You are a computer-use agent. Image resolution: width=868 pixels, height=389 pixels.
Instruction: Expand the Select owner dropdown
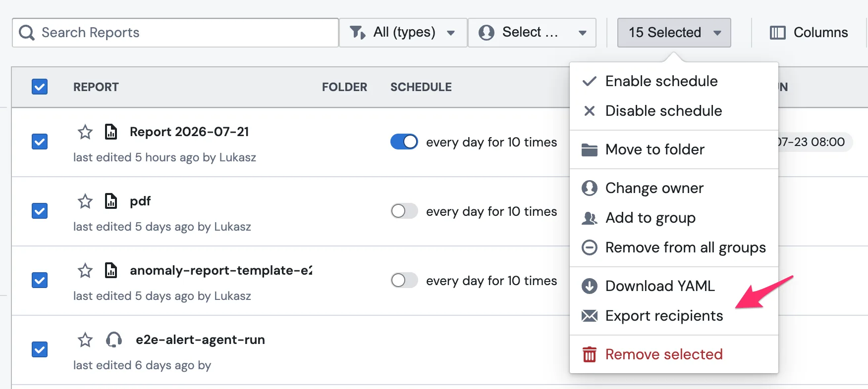point(532,33)
